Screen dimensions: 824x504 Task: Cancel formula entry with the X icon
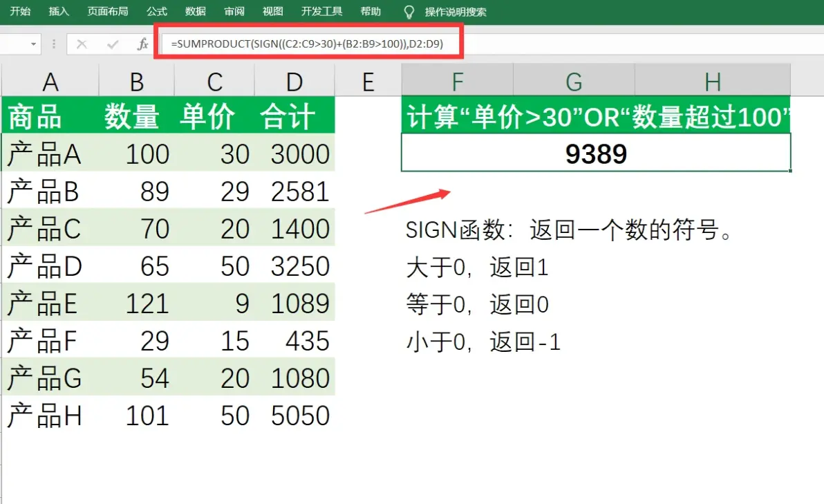82,44
